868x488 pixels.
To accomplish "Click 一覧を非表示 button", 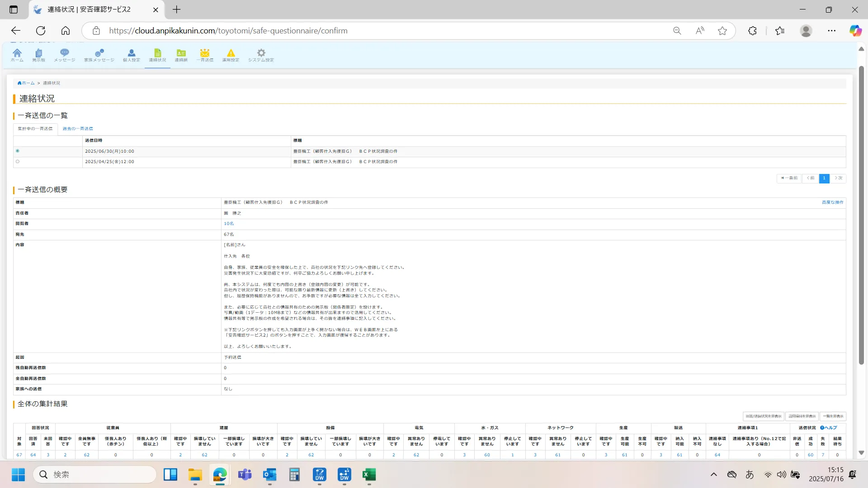I will pyautogui.click(x=833, y=416).
